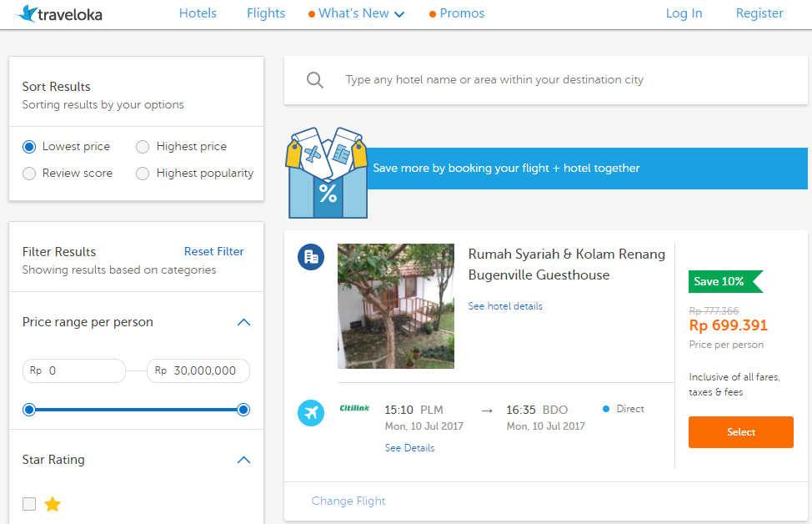Select the Highest price radio button
This screenshot has height=524, width=812.
(x=143, y=147)
